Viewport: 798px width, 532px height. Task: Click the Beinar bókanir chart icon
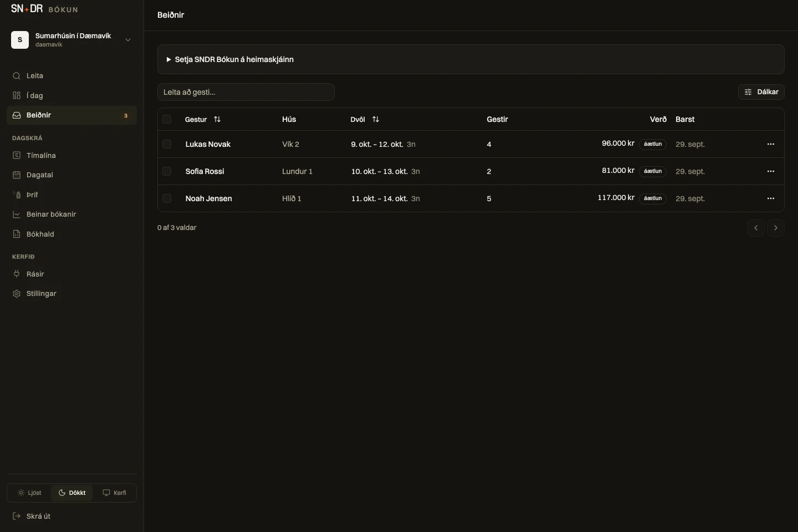tap(17, 214)
